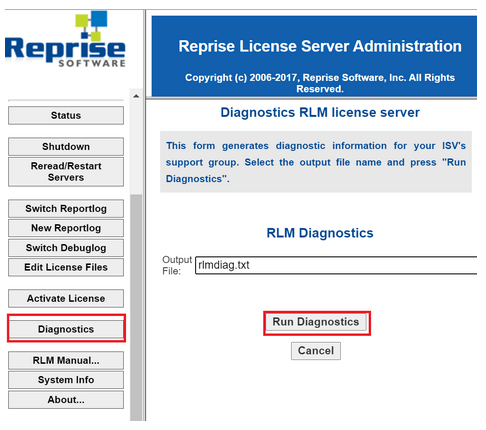486x430 pixels.
Task: Select the Shutdown button
Action: click(66, 147)
